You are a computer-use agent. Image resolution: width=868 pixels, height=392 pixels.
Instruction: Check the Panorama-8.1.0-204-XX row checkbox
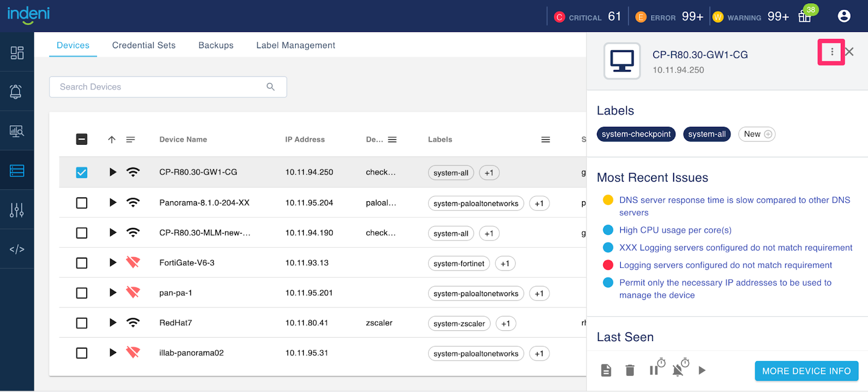point(81,203)
